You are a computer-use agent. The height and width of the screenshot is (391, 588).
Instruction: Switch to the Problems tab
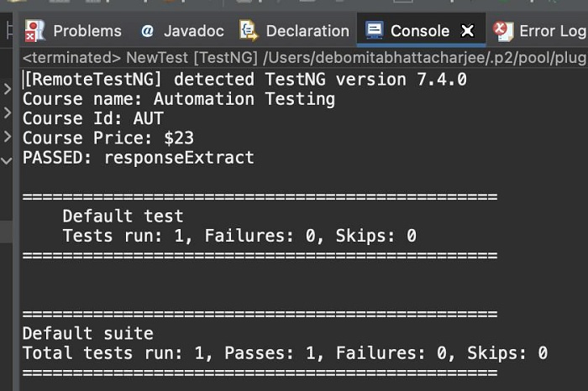point(87,31)
